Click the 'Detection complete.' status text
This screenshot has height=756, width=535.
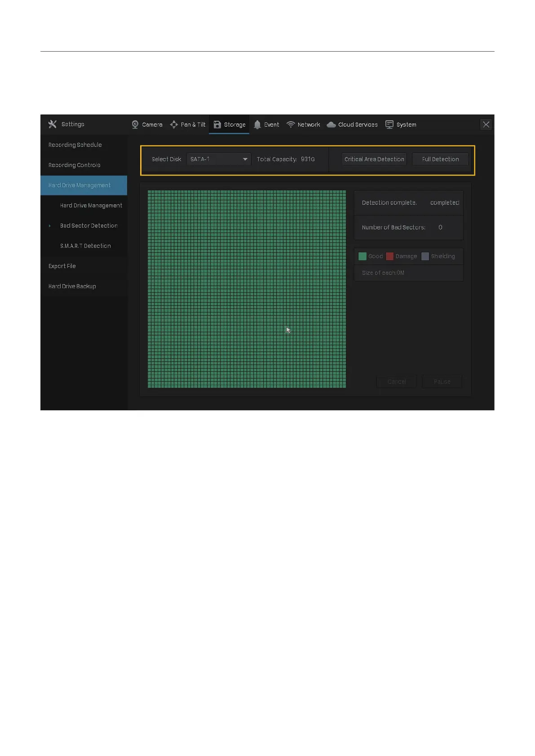(x=389, y=203)
